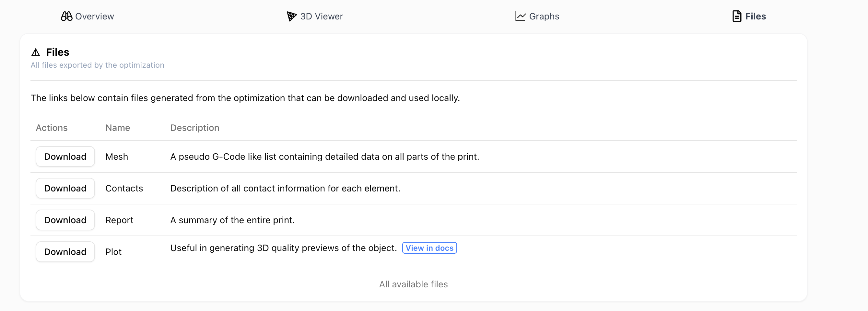This screenshot has width=868, height=311.
Task: Click the 'All available files' caption
Action: pos(414,284)
